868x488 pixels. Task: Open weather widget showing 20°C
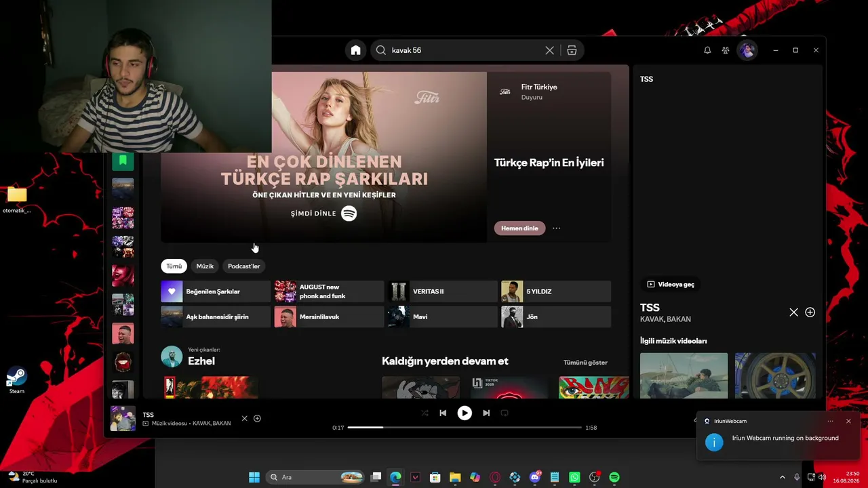click(34, 477)
